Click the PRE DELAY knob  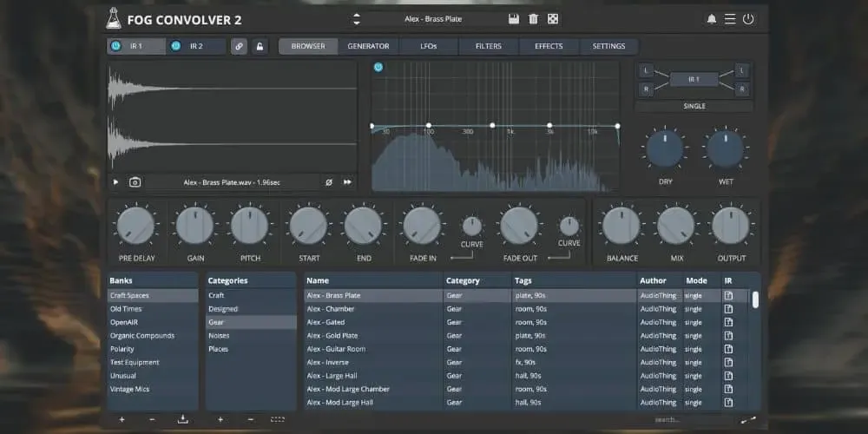tap(135, 226)
